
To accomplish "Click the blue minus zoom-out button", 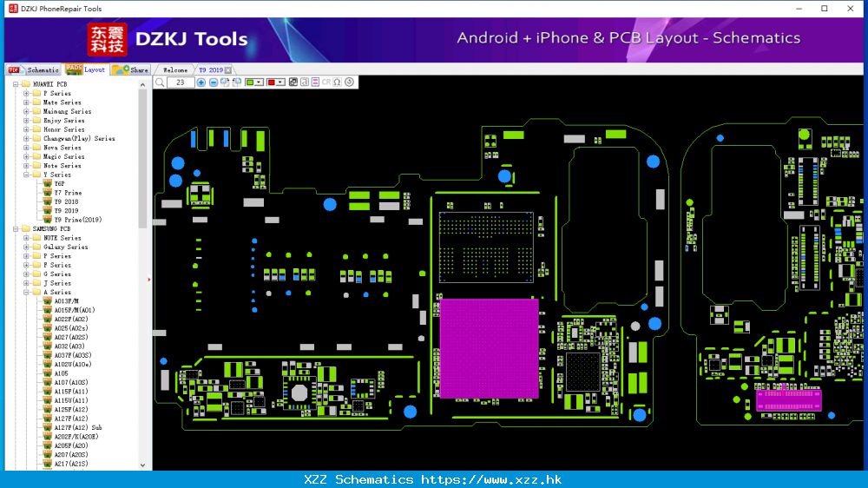I will coord(214,82).
